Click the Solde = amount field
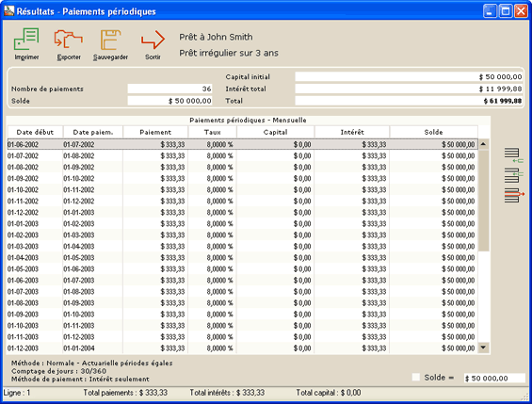Viewport: 532px width, 404px height. click(494, 378)
